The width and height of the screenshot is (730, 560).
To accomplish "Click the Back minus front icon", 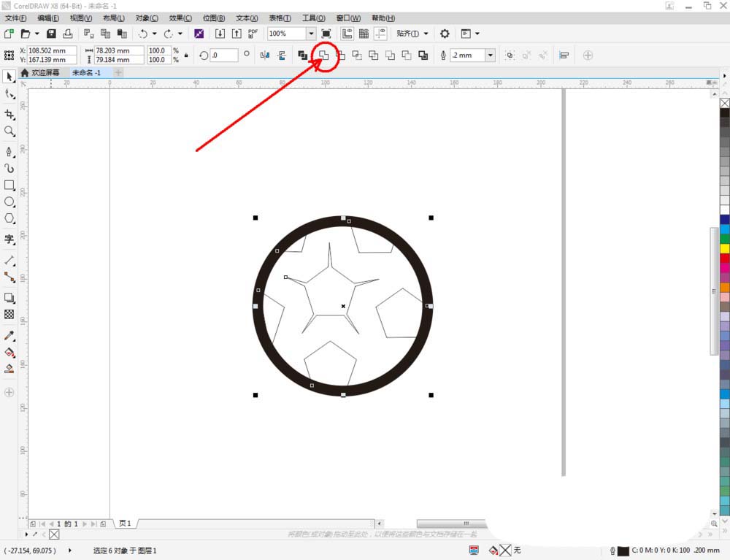I will coord(407,55).
